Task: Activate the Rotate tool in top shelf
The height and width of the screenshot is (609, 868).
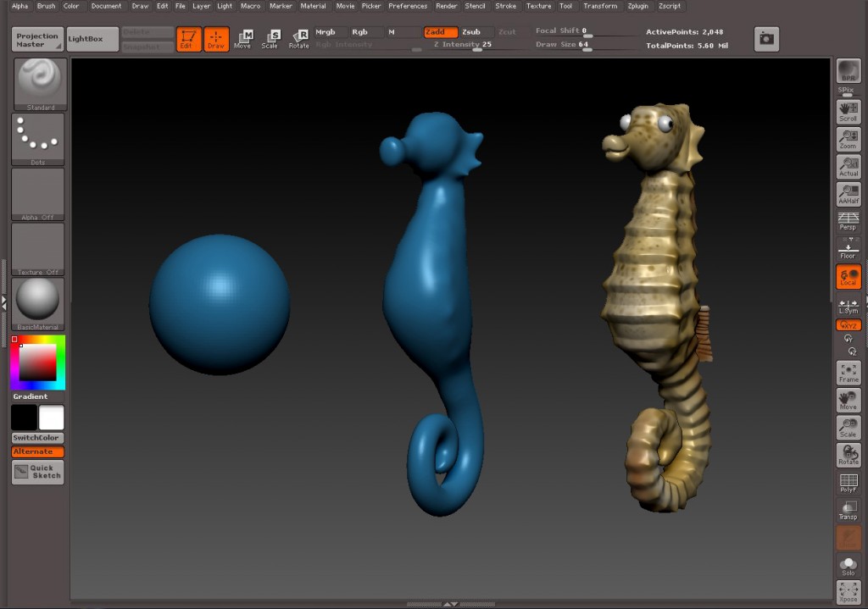Action: click(x=299, y=39)
